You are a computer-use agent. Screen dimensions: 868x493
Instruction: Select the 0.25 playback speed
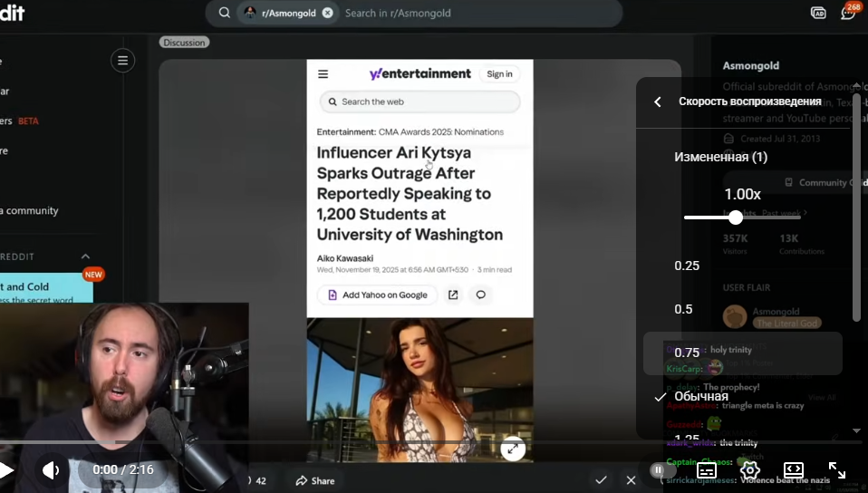(x=688, y=266)
